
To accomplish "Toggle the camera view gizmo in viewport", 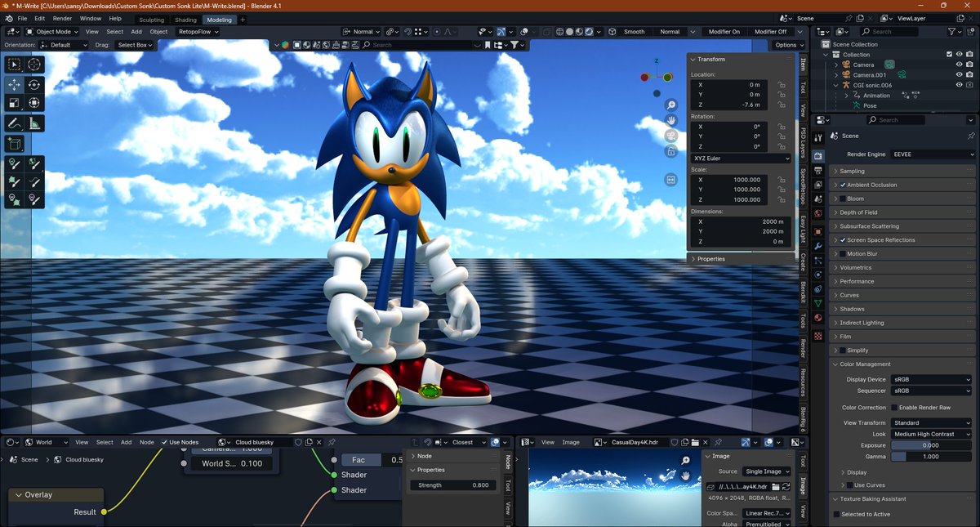I will pyautogui.click(x=671, y=136).
